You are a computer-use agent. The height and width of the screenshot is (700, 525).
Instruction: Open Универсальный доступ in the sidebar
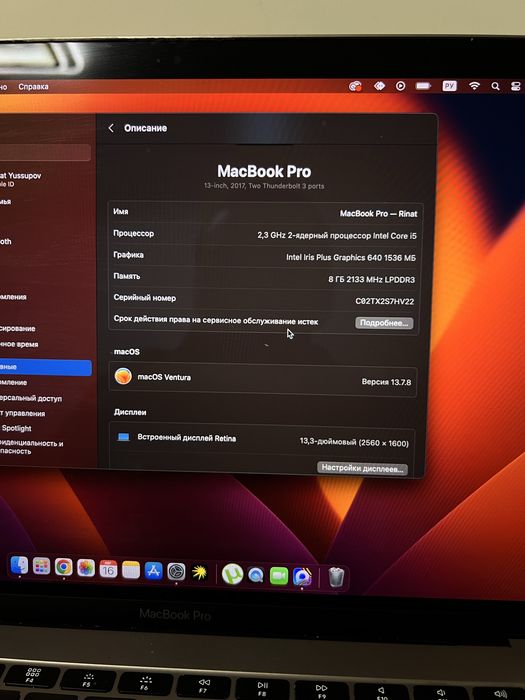click(31, 398)
